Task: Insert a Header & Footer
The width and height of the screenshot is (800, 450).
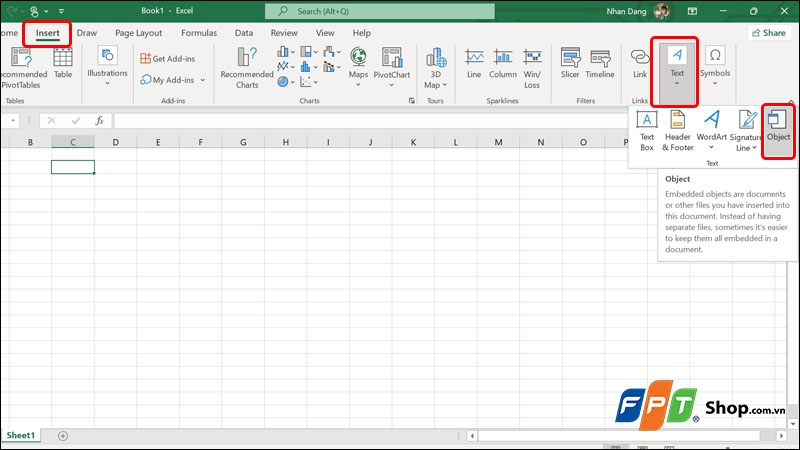Action: tap(678, 131)
